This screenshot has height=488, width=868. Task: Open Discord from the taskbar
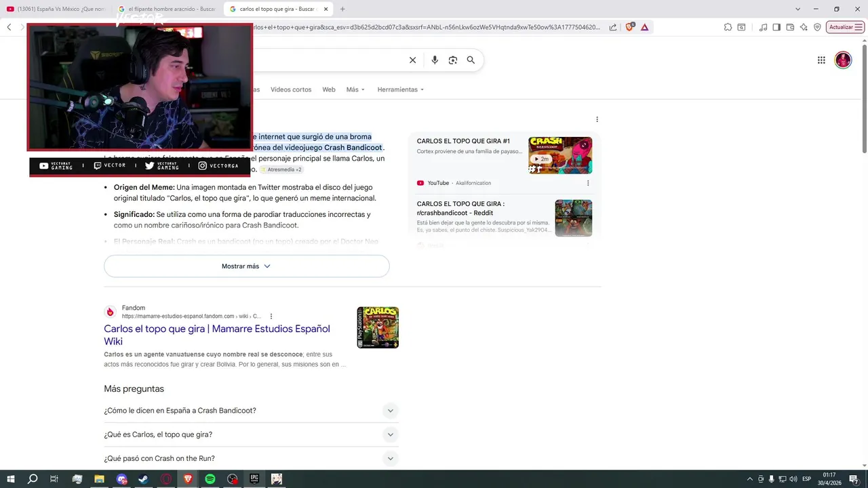click(121, 479)
